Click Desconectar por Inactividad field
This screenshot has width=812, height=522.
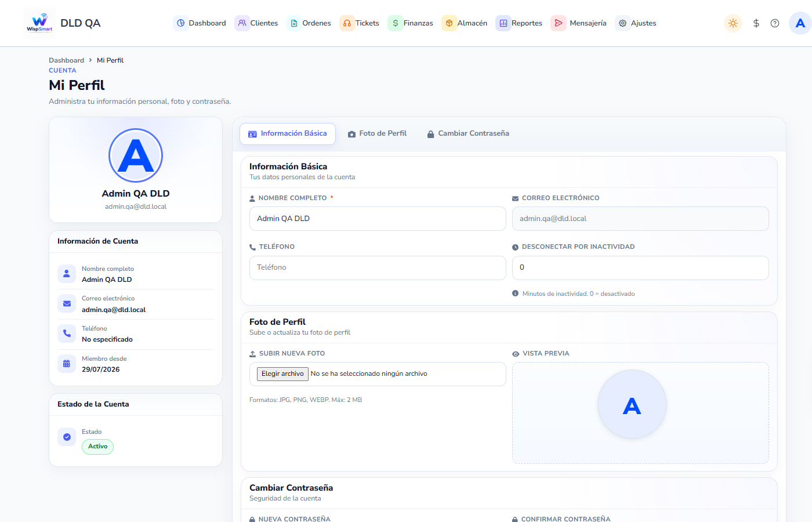[x=640, y=267]
